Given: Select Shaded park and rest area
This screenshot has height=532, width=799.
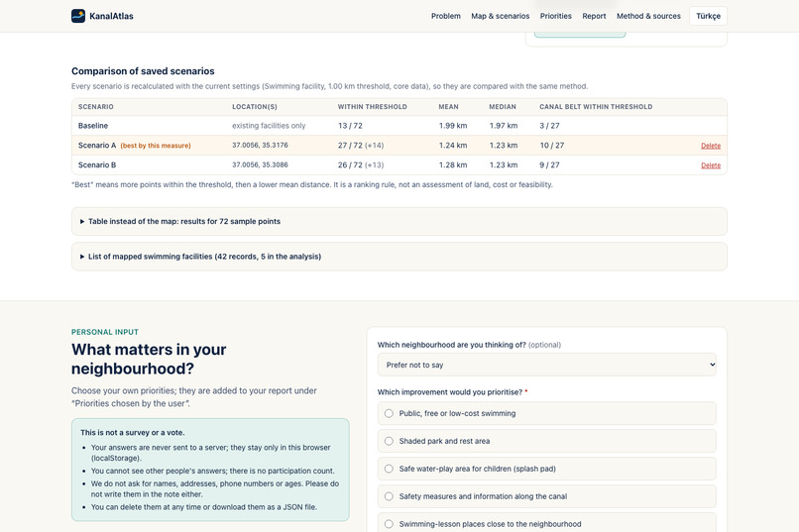Looking at the screenshot, I should pos(547,441).
